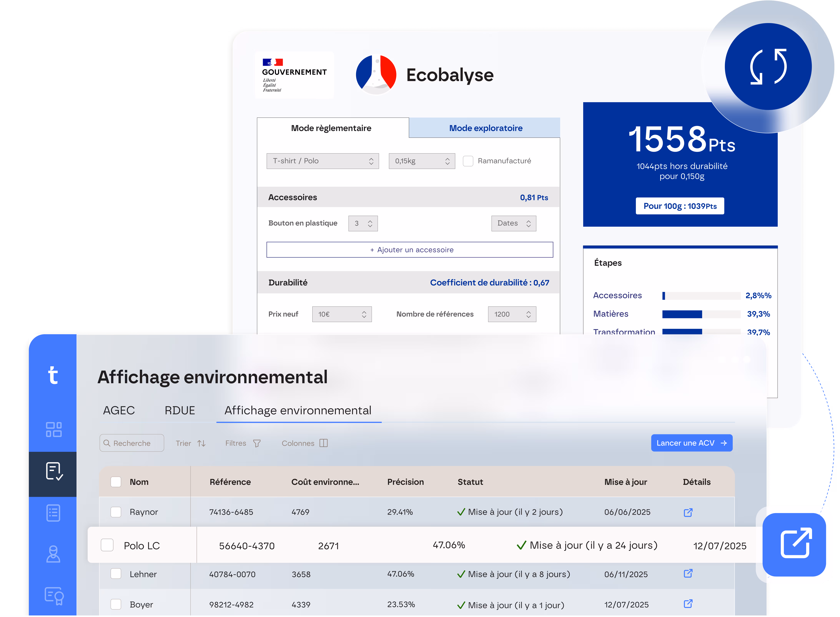Expand the T-shirt / Polo dropdown
Viewport: 840px width, 617px height.
pyautogui.click(x=323, y=161)
